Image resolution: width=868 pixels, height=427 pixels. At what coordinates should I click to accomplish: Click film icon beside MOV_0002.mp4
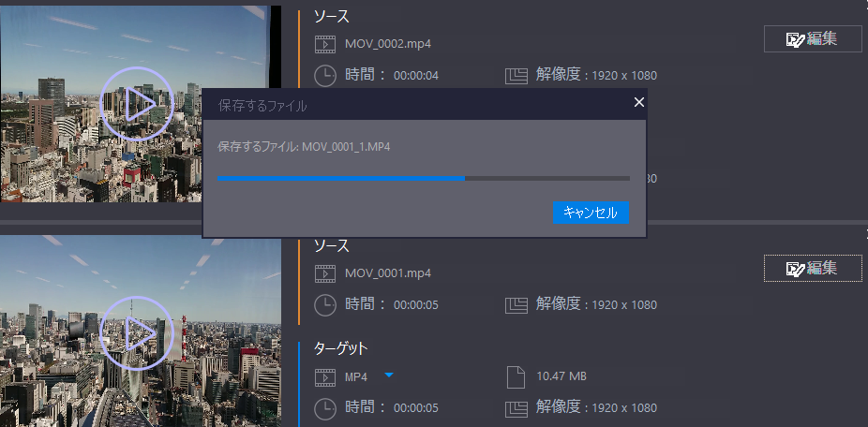(324, 44)
